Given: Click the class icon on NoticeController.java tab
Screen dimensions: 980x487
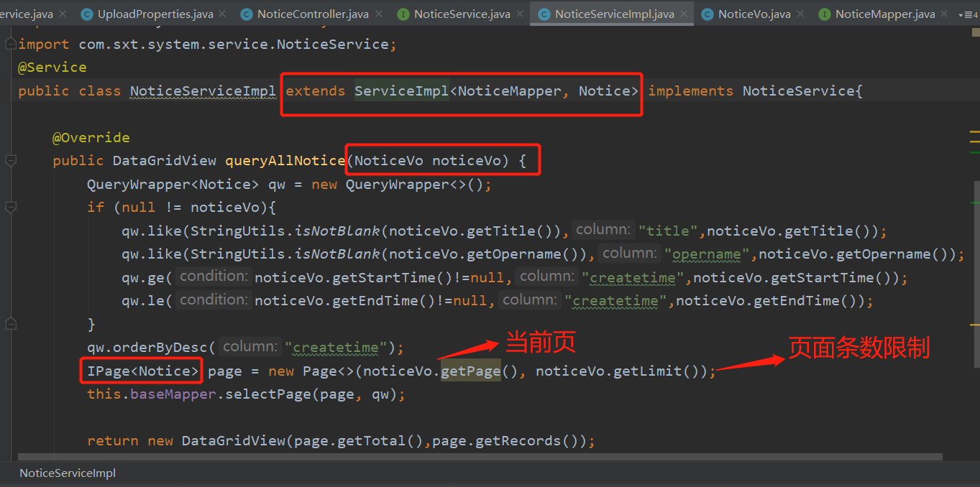Looking at the screenshot, I should coord(247,14).
